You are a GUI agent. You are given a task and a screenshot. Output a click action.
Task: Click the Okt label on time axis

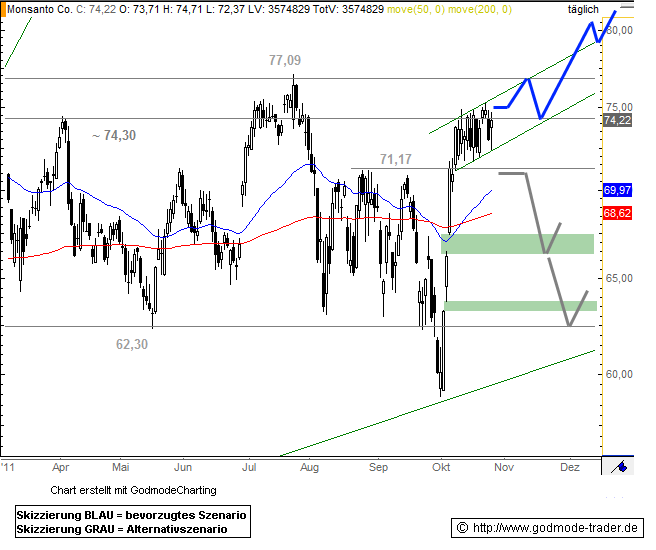441,467
